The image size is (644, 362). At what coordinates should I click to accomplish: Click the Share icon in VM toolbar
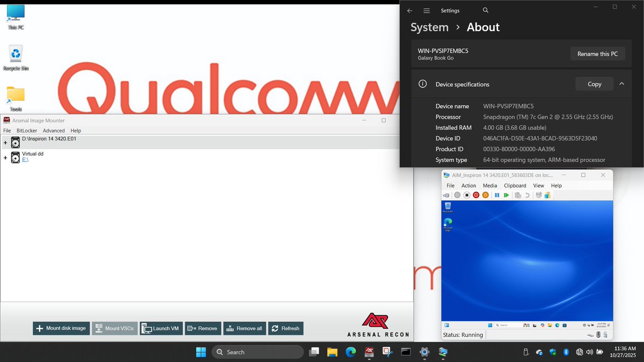click(547, 195)
